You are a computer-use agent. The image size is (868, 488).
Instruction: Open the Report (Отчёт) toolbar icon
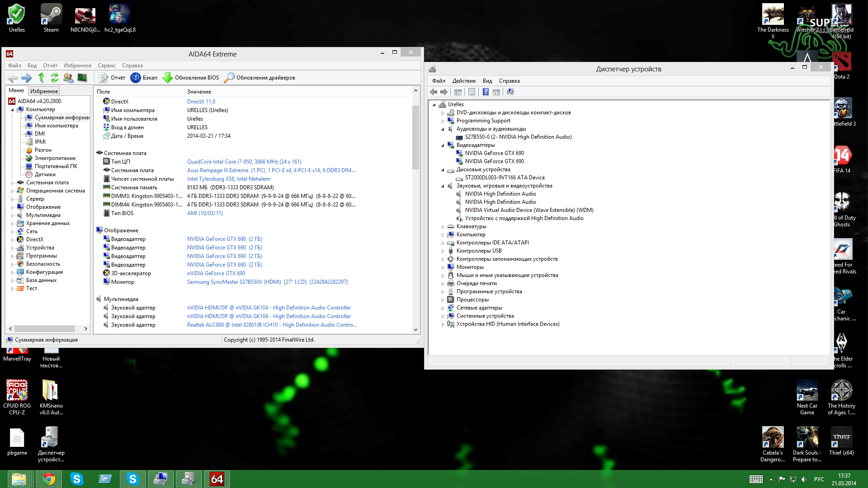(104, 78)
